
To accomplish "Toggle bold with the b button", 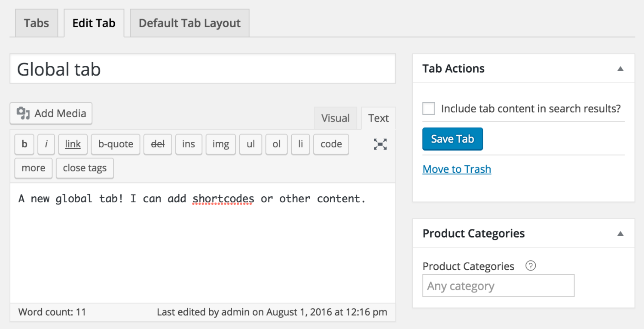I will coord(24,144).
